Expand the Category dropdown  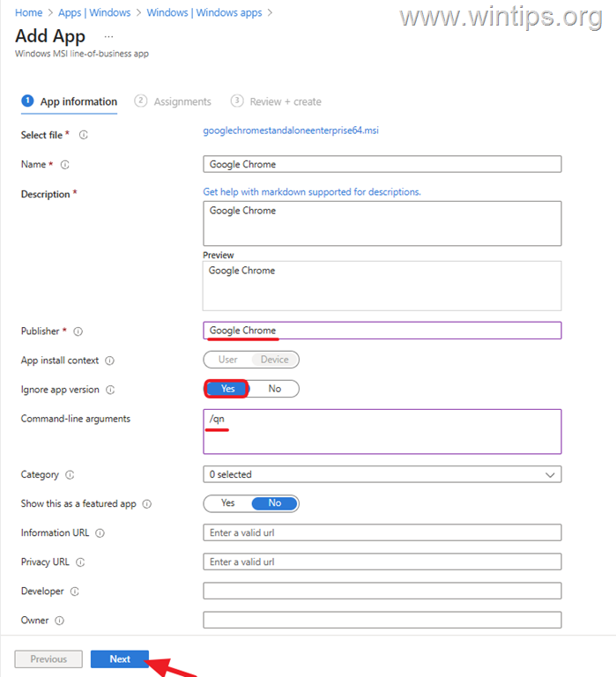[x=382, y=474]
